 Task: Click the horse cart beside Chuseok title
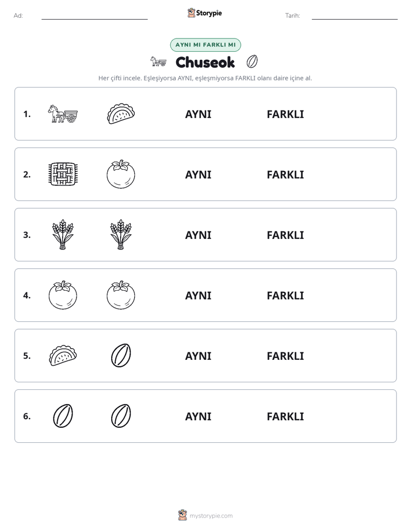[x=158, y=62]
